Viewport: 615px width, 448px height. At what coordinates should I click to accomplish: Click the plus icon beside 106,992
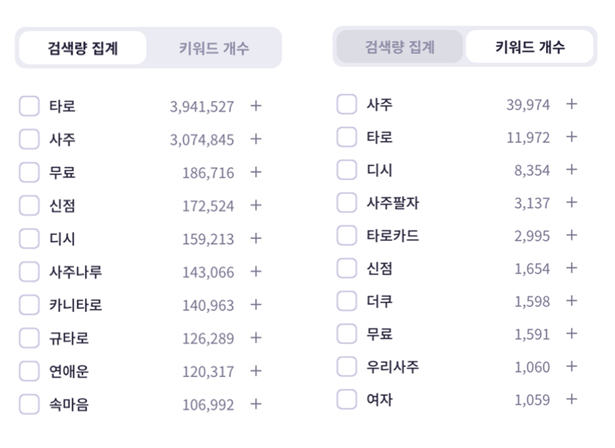click(255, 404)
